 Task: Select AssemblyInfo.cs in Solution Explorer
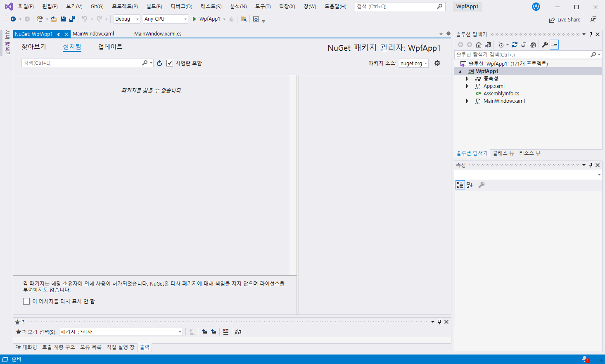pyautogui.click(x=501, y=94)
